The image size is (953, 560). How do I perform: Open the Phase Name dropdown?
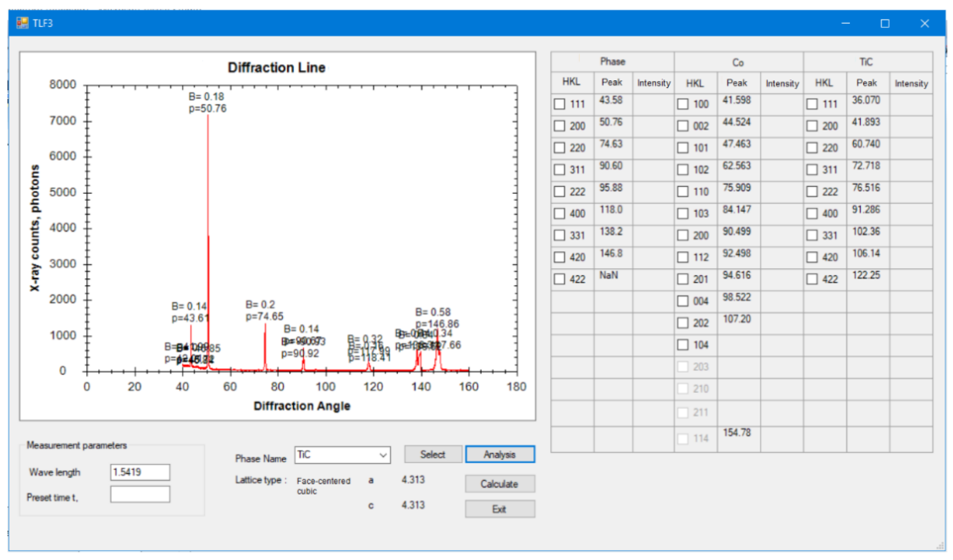[x=383, y=455]
